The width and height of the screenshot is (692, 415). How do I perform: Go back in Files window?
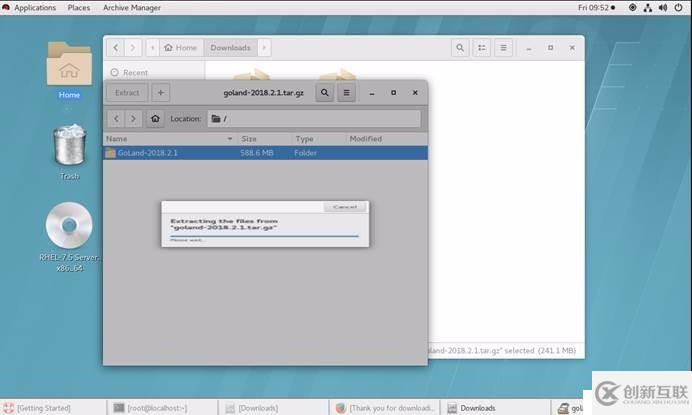point(116,48)
